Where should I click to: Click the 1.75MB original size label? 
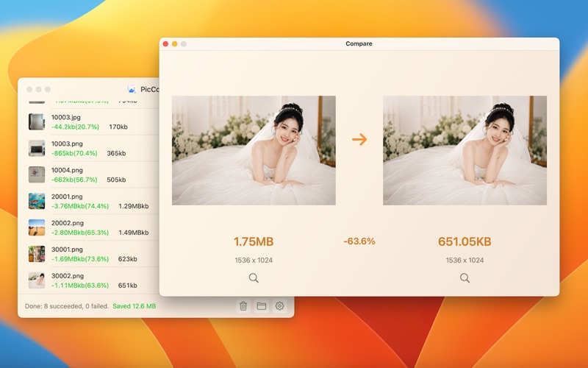(x=254, y=241)
